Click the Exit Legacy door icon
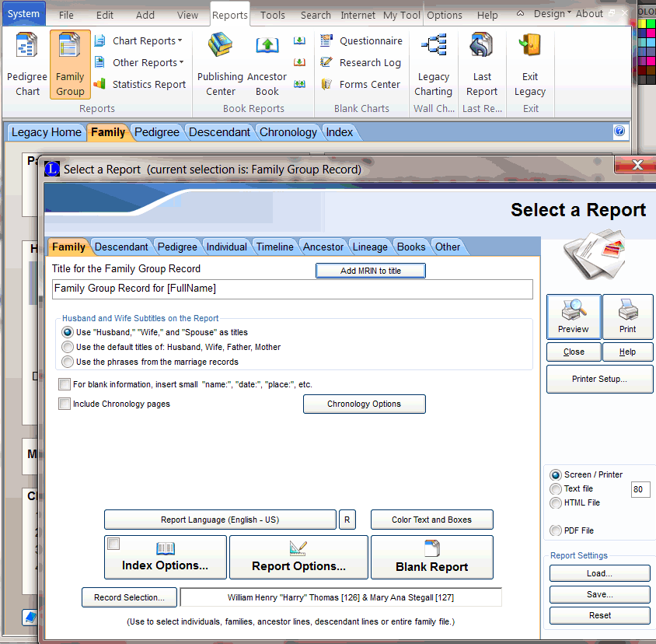 coord(529,45)
